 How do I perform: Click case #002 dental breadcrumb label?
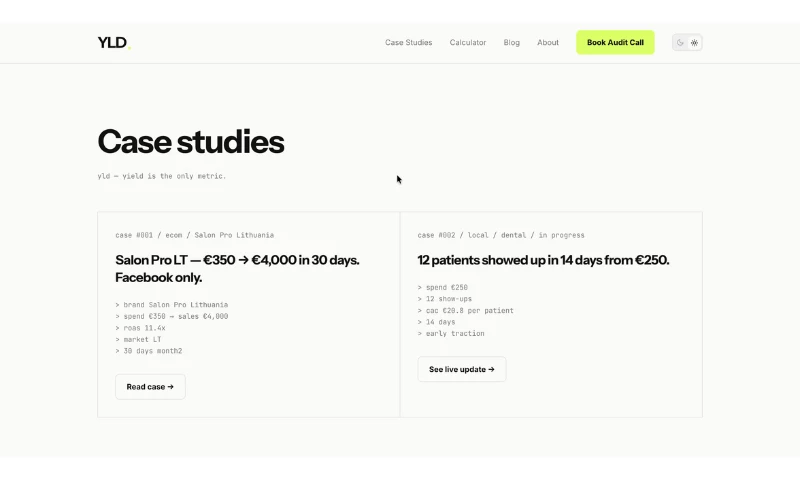coord(501,235)
